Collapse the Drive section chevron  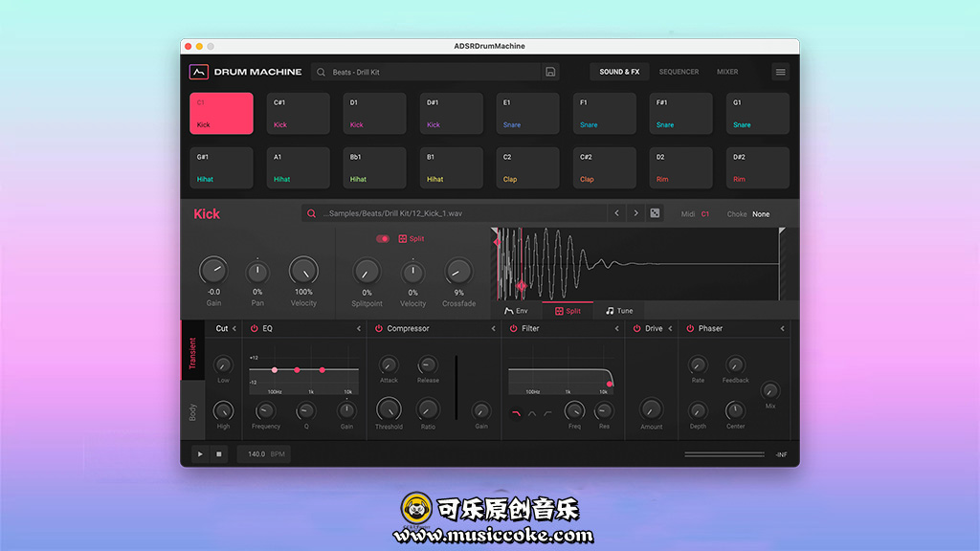pyautogui.click(x=670, y=329)
